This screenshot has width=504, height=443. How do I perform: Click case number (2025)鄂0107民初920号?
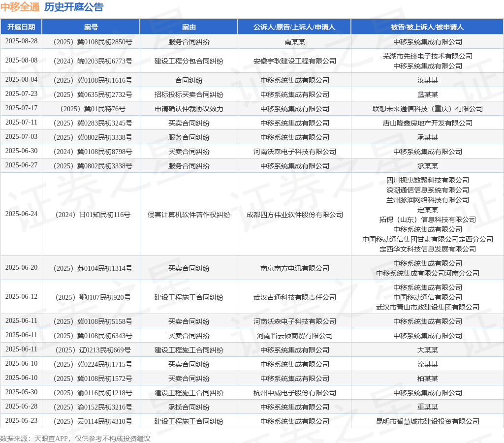click(93, 297)
